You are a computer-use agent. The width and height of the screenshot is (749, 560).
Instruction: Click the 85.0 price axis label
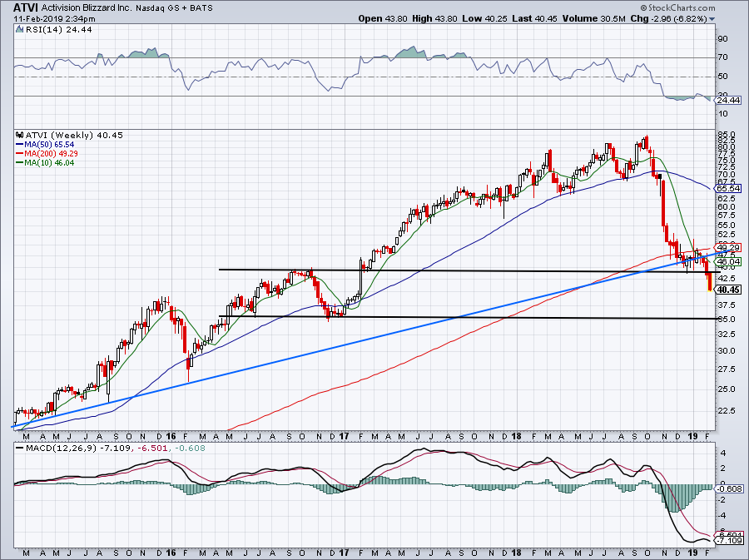coord(726,134)
